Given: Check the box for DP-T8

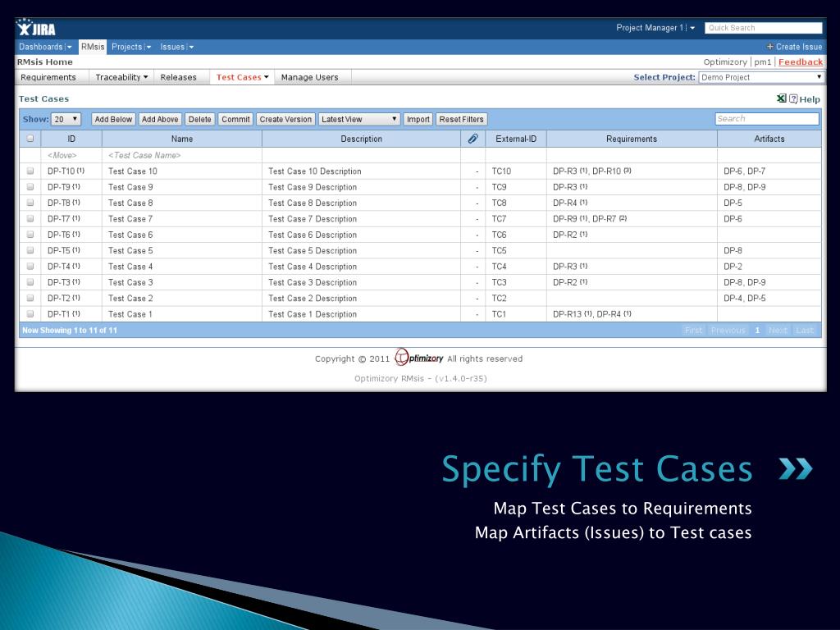Looking at the screenshot, I should [30, 203].
